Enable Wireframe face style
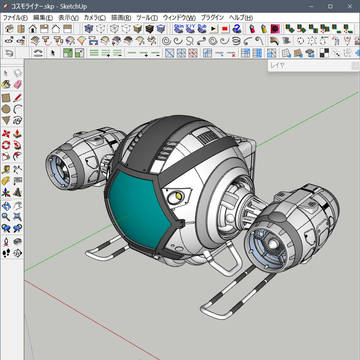This screenshot has width=360, height=360. (113, 29)
